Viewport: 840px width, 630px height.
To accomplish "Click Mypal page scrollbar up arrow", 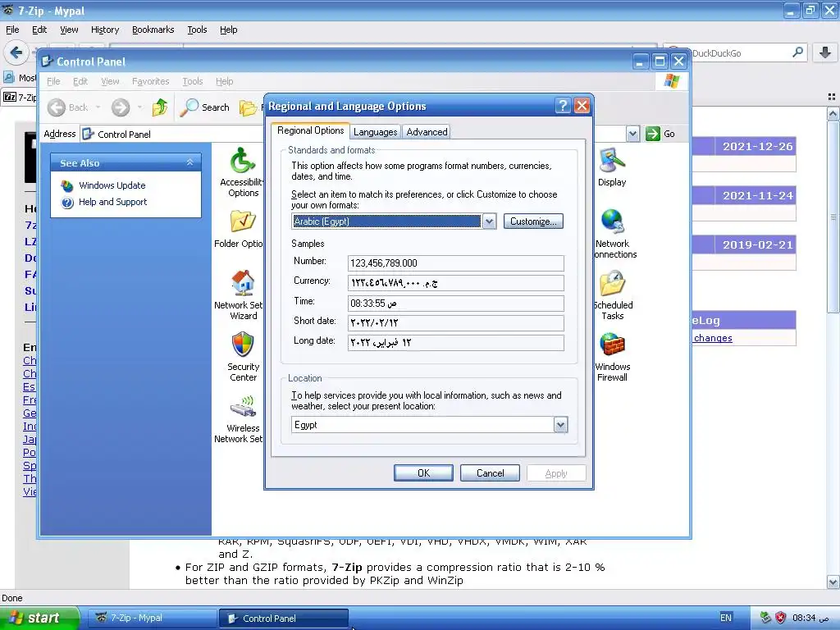I will pyautogui.click(x=833, y=113).
